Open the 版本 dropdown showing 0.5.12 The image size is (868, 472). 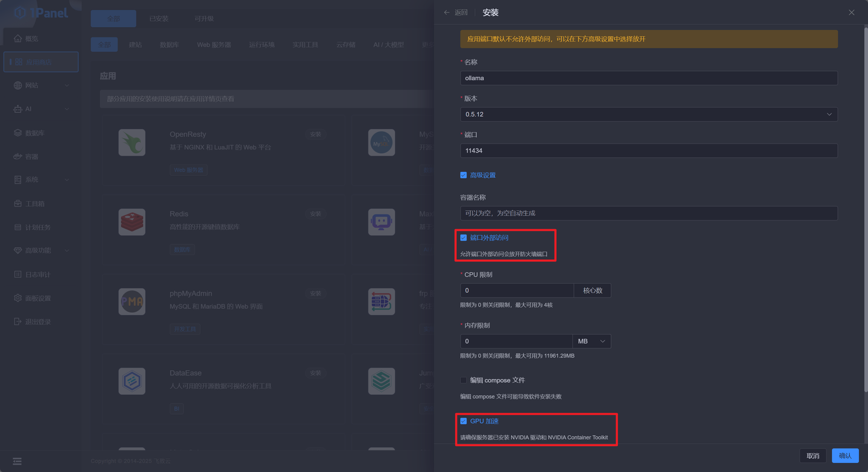point(649,114)
